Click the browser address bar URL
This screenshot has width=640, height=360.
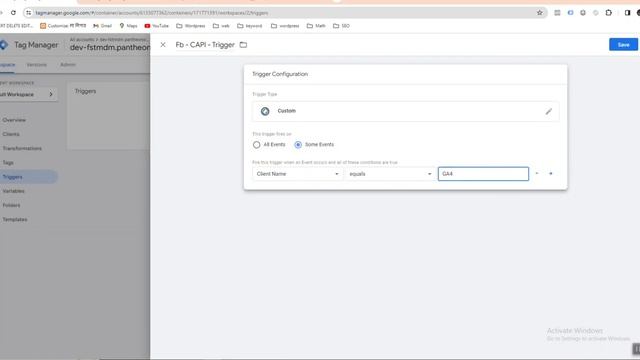click(152, 13)
